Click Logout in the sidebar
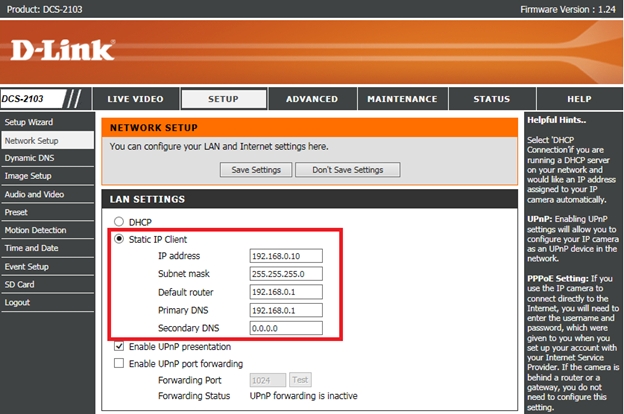624x414 pixels. click(17, 302)
